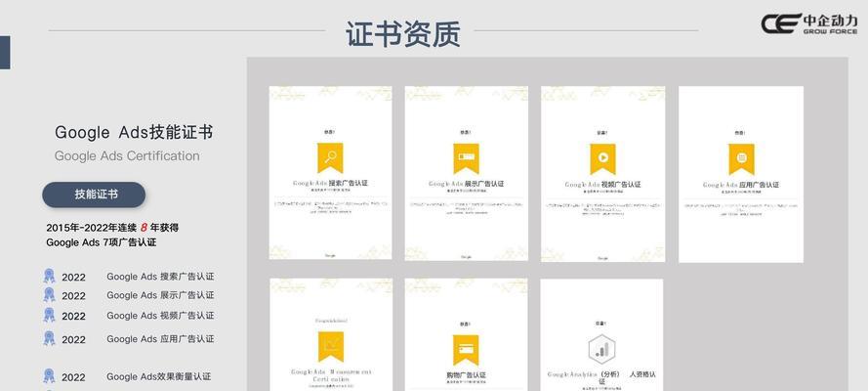Click the Google Ads 视频广告认证 list entry
Image resolution: width=868 pixels, height=391 pixels.
click(160, 315)
